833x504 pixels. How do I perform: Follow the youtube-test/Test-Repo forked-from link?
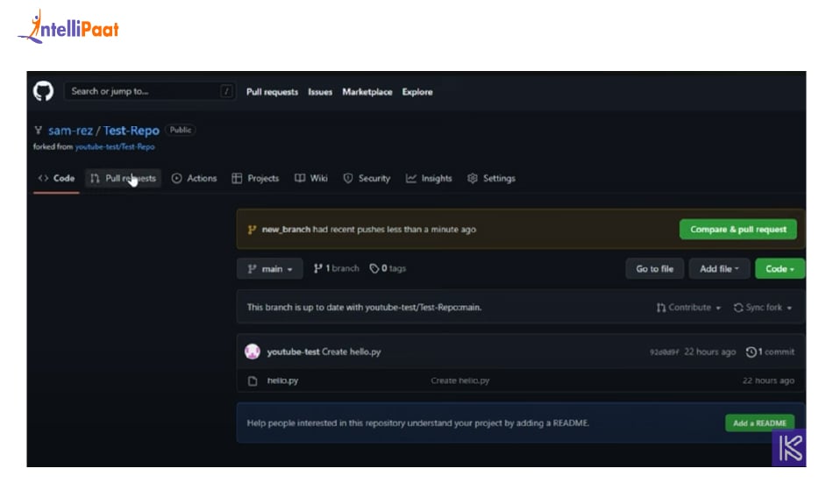115,147
